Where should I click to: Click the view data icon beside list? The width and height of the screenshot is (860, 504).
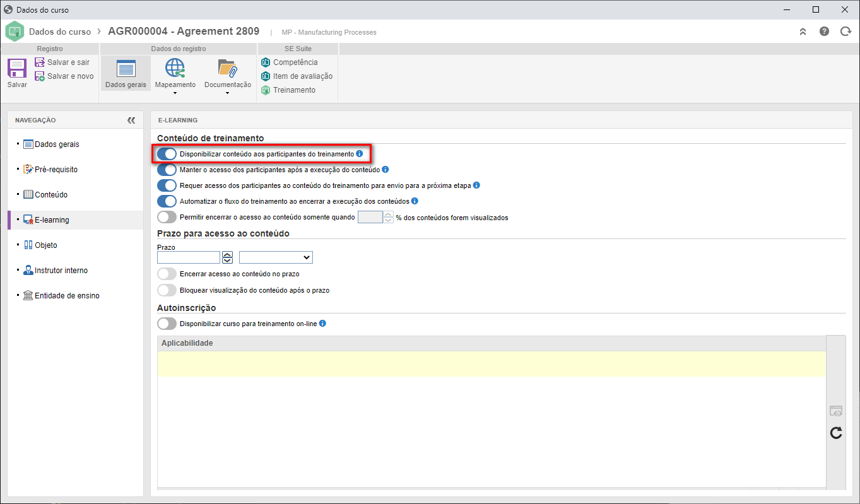836,411
